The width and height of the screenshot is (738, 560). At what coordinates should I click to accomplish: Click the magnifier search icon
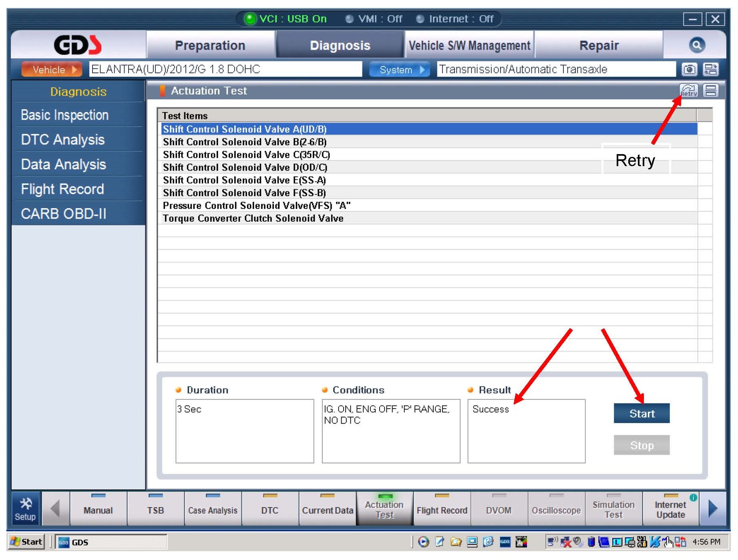point(696,45)
